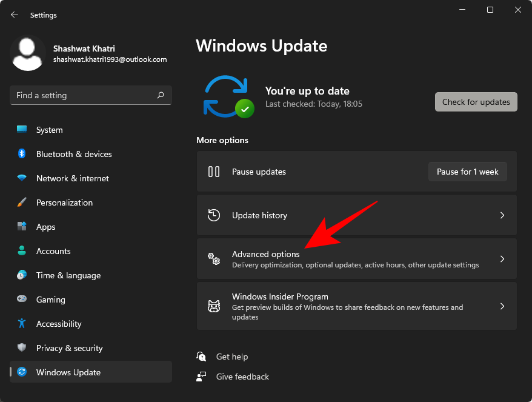Click the Windows Insider Program ninjacat icon

click(x=213, y=306)
